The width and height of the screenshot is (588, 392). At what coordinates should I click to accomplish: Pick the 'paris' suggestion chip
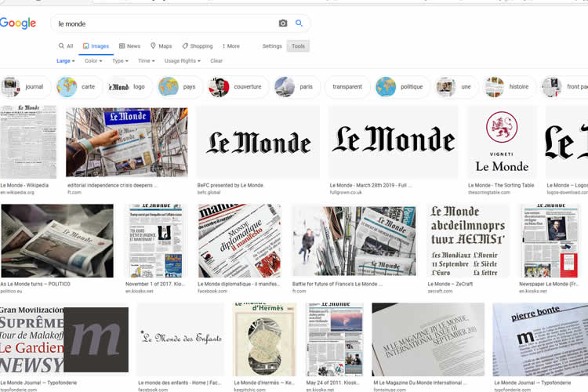[x=296, y=87]
